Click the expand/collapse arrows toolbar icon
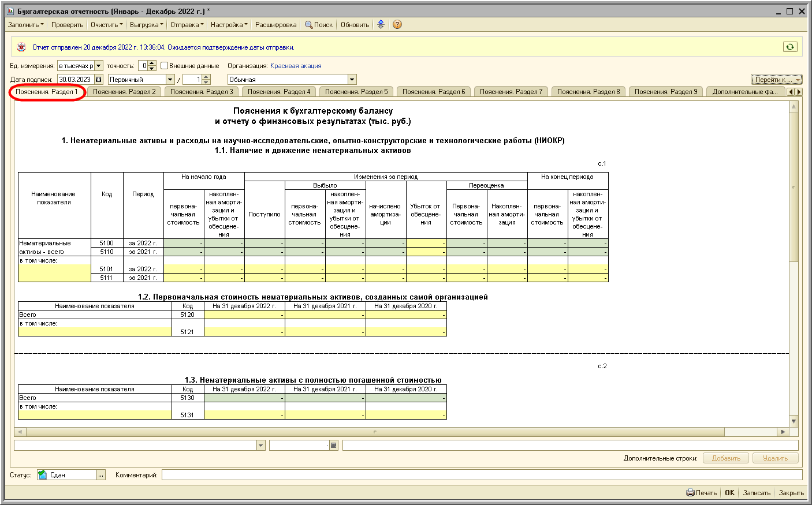 (381, 25)
